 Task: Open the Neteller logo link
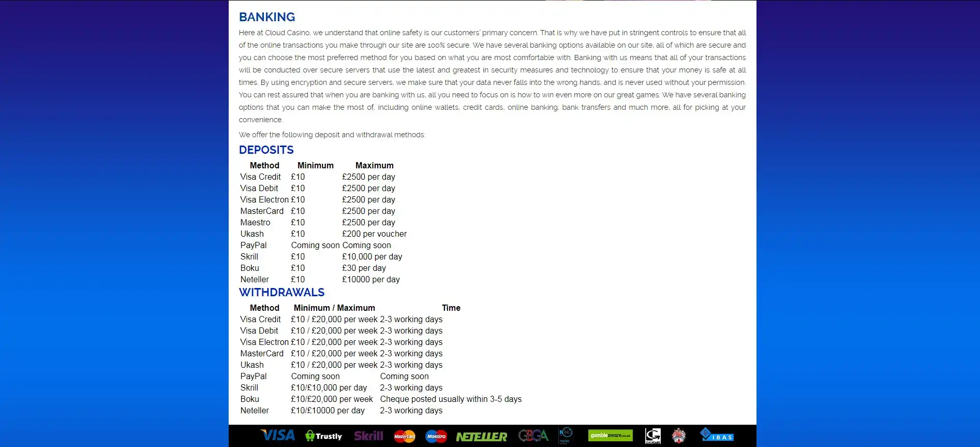tap(481, 437)
